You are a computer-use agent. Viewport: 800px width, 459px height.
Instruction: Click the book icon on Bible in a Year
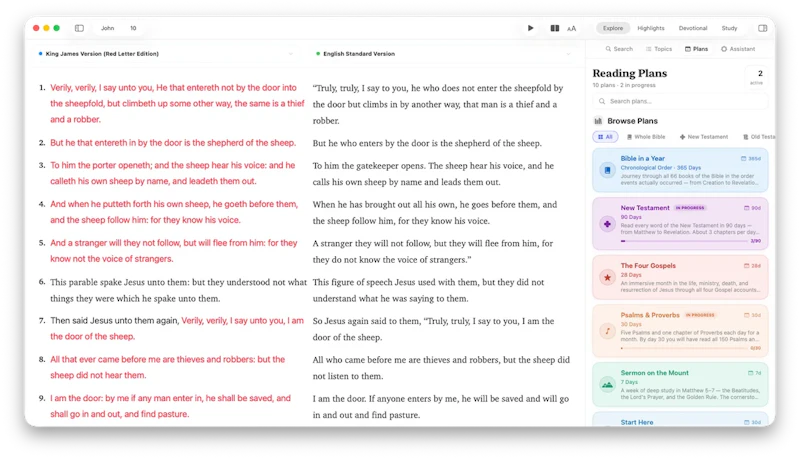(607, 170)
